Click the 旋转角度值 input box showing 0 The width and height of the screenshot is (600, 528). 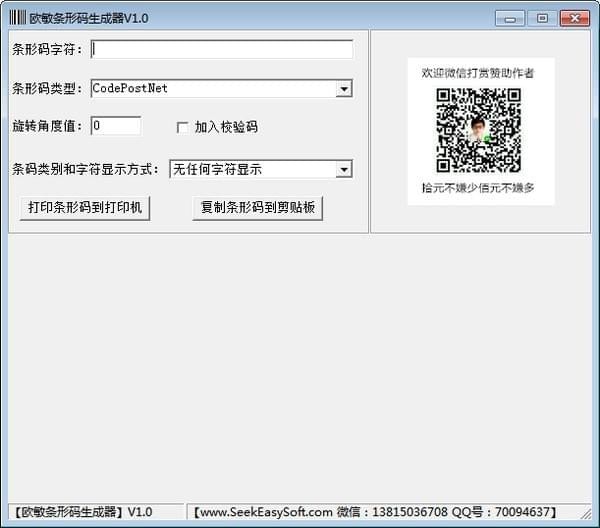pyautogui.click(x=115, y=126)
